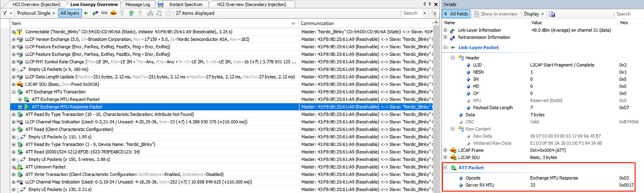Image resolution: width=644 pixels, height=193 pixels.
Task: Click the ear icon in the overview toolbar
Action: [x=140, y=13]
